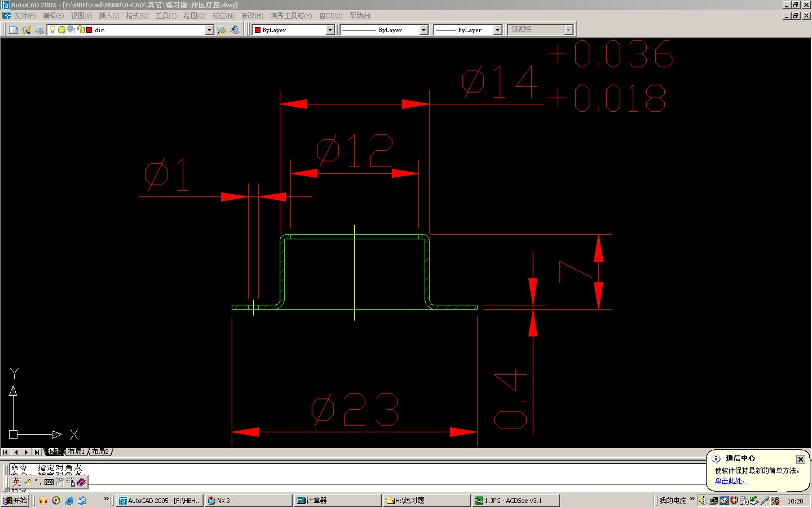The width and height of the screenshot is (812, 508).
Task: Open the 编辑(E) menu
Action: click(53, 16)
